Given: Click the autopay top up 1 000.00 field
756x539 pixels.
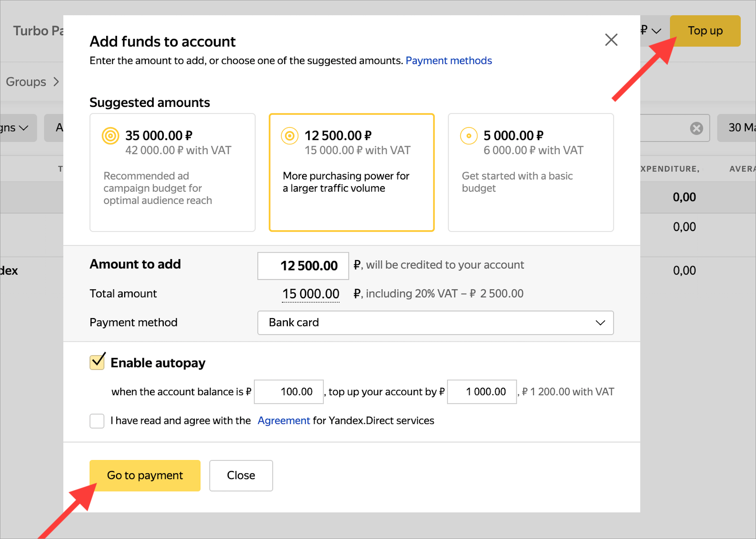Looking at the screenshot, I should point(482,392).
